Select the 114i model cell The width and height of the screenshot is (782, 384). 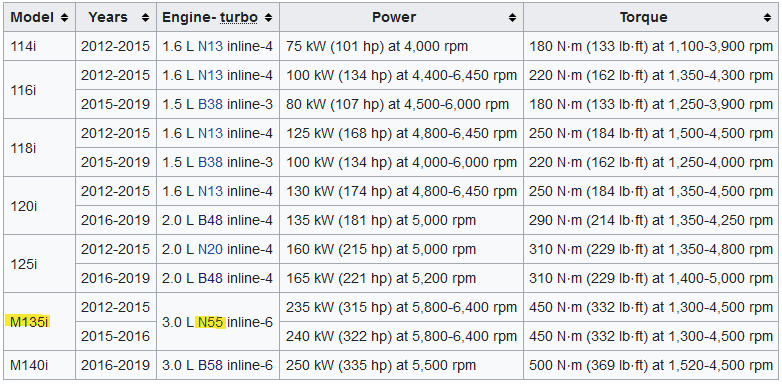pyautogui.click(x=39, y=46)
